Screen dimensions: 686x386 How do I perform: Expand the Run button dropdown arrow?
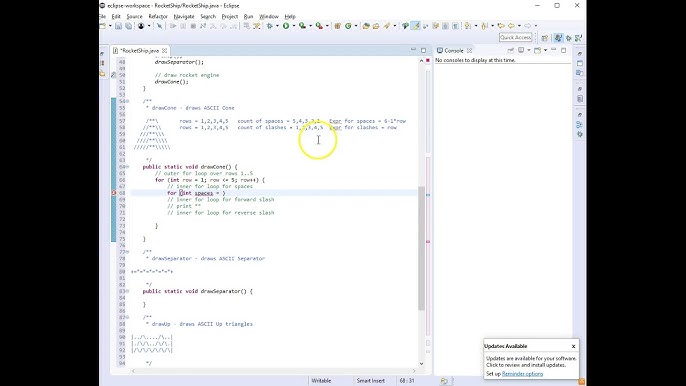tap(294, 26)
